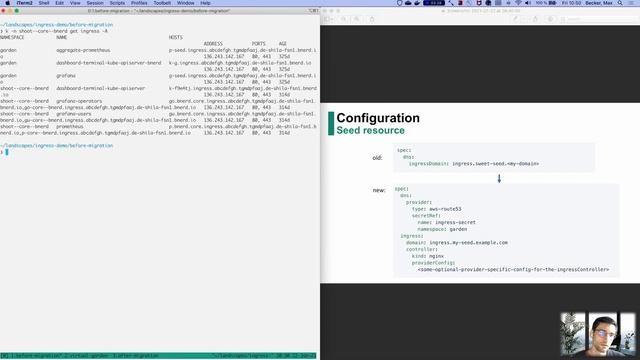Viewport: 640px width, 360px height.
Task: Click 'grafana-users' ingress name
Action: pyautogui.click(x=74, y=114)
